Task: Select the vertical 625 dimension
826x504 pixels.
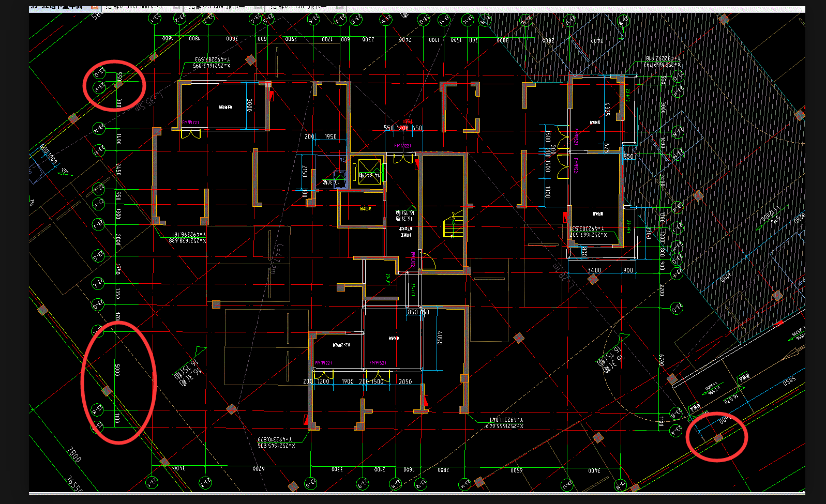Action: pos(606,148)
